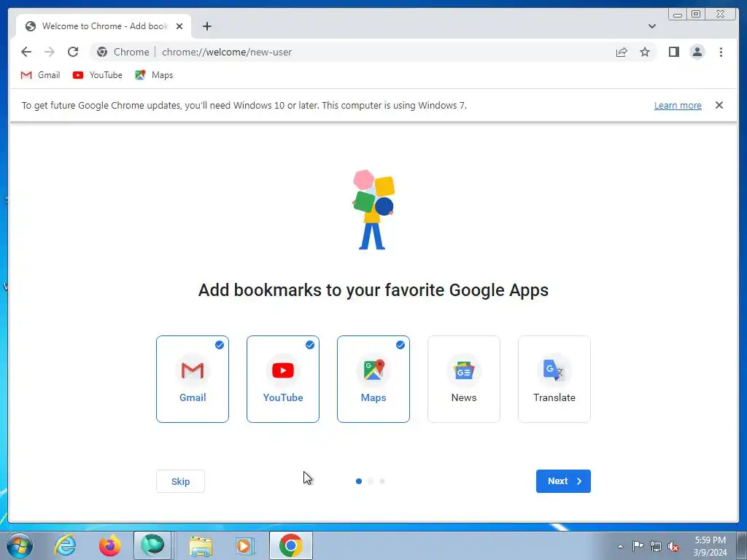This screenshot has width=747, height=560.
Task: Close the Welcome to Chrome tab
Action: 179,26
